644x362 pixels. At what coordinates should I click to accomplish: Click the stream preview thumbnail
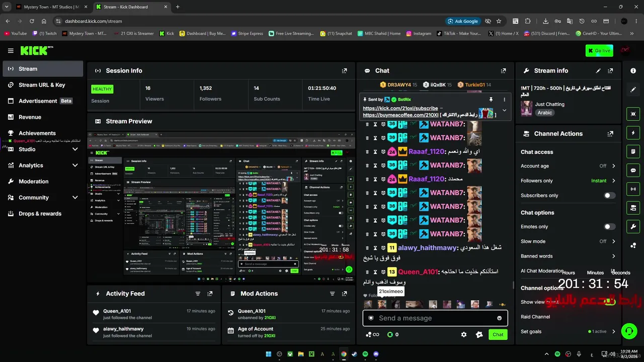(x=221, y=208)
